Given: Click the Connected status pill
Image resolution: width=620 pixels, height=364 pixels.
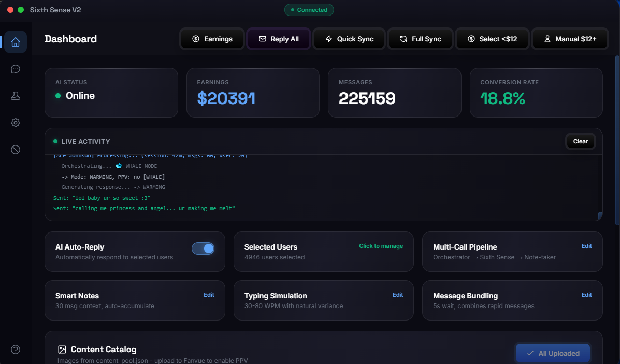Looking at the screenshot, I should pyautogui.click(x=309, y=10).
